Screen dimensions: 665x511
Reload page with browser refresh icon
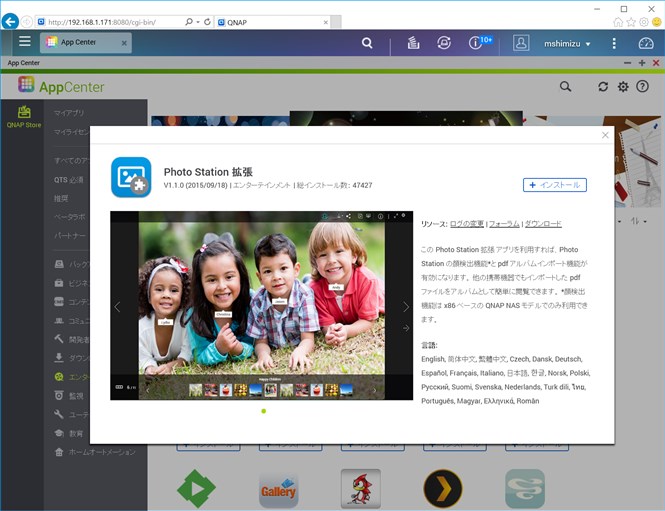pos(207,22)
